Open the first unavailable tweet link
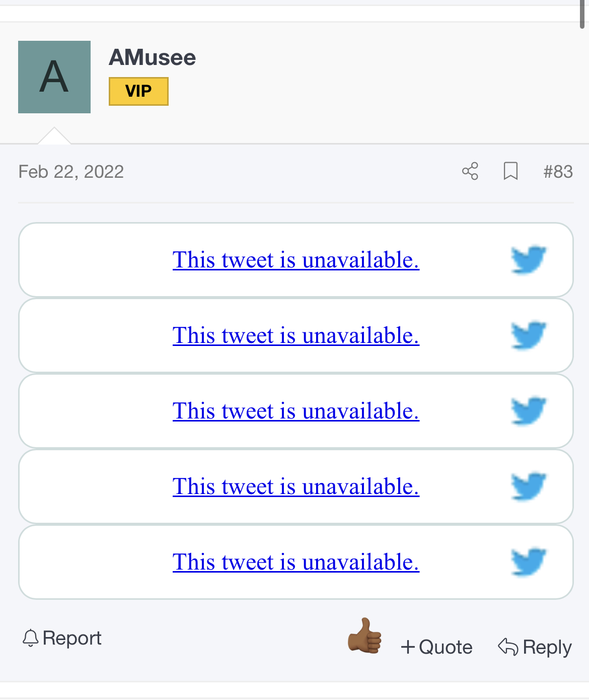This screenshot has width=589, height=700. point(296,260)
